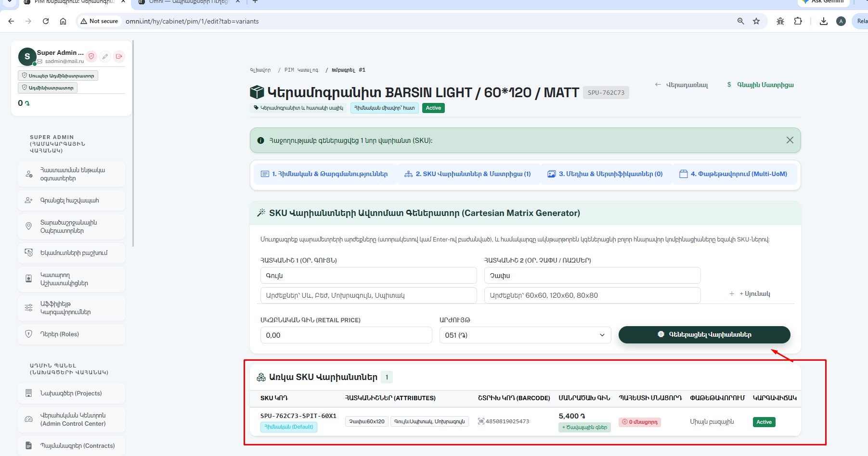
Task: Focus the colour values field with placeholder Սև, Բեժ
Action: (368, 295)
